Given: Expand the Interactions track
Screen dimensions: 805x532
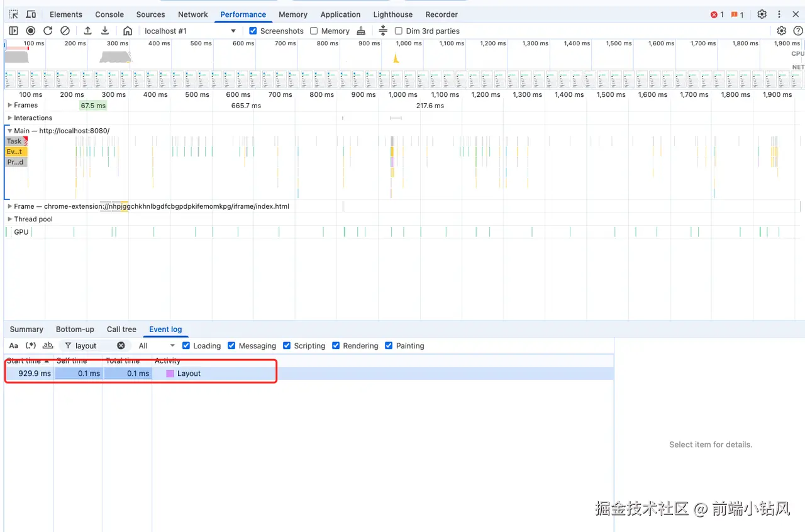Looking at the screenshot, I should click(9, 118).
